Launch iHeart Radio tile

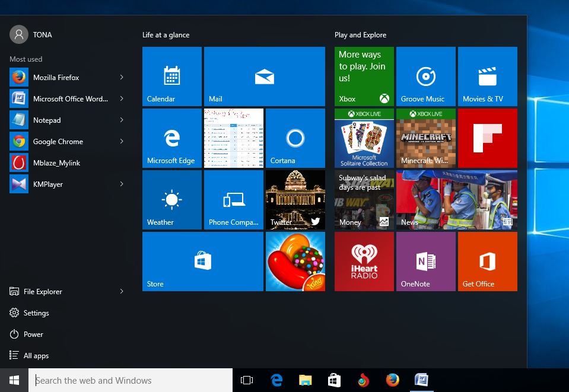pos(364,262)
